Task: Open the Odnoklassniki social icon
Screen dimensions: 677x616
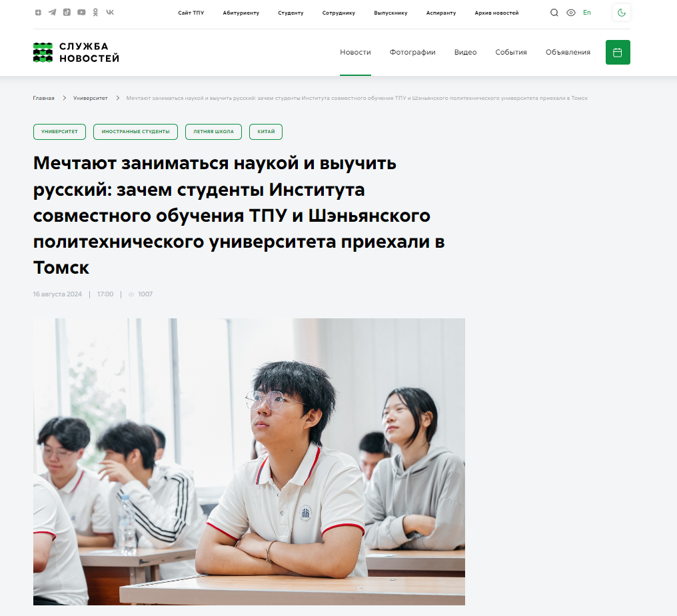Action: [x=95, y=13]
